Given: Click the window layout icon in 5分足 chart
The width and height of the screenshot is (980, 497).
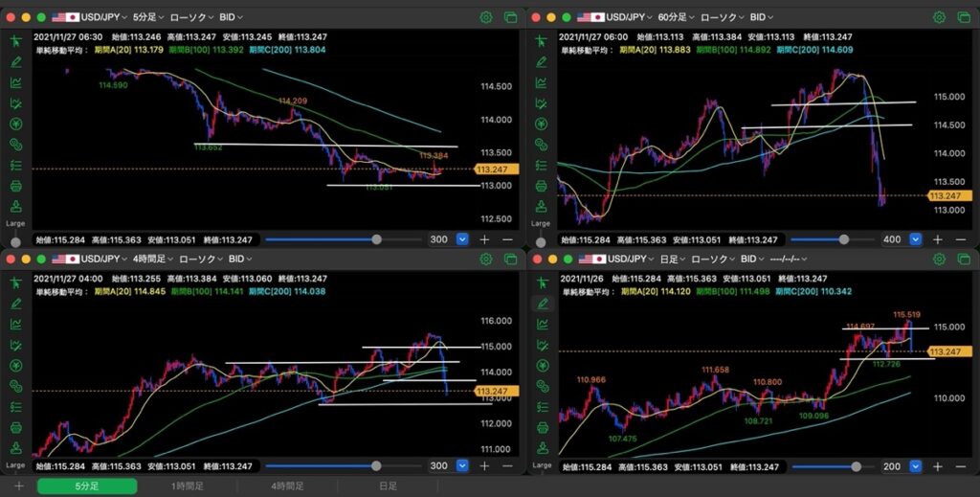Looking at the screenshot, I should 511,17.
